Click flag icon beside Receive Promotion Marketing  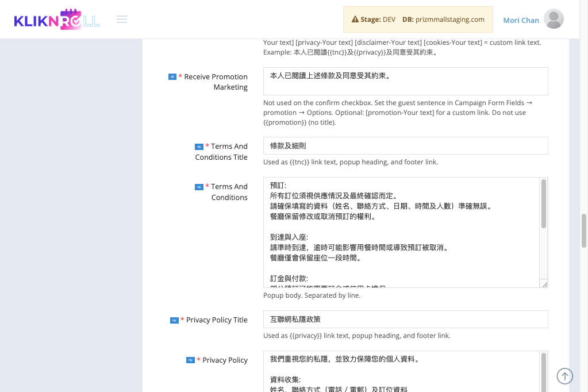pyautogui.click(x=172, y=77)
